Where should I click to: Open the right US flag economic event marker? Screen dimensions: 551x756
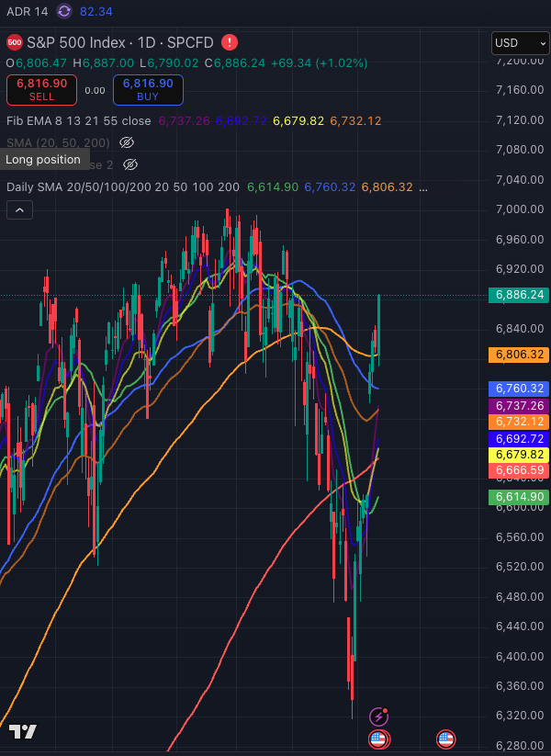pos(446,739)
